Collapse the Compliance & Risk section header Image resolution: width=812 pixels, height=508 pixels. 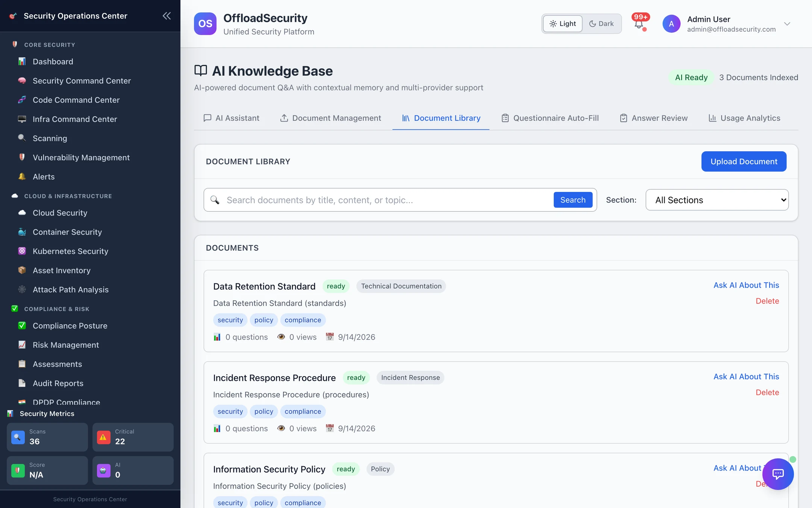[56, 309]
